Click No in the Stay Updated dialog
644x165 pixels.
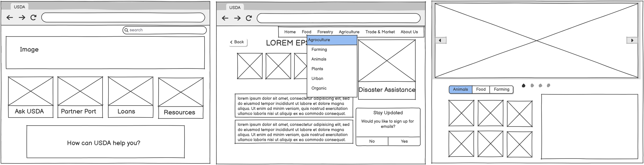coord(372,141)
